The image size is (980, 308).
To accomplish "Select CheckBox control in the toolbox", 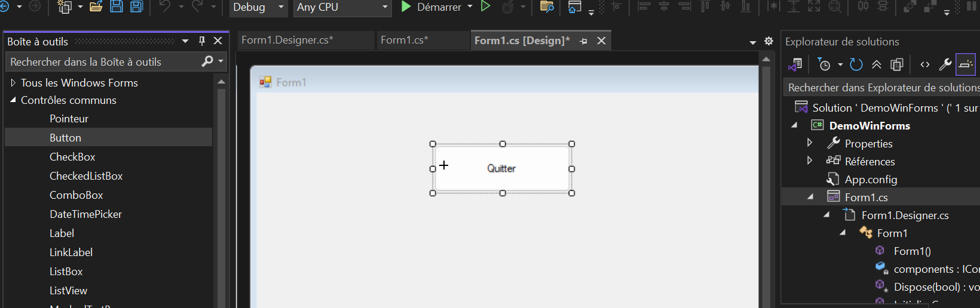I will point(72,157).
